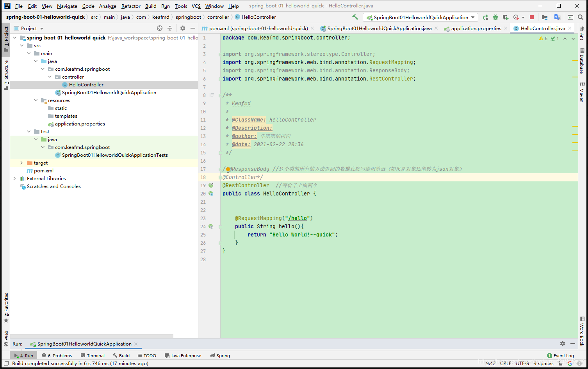
Task: Collapse the controller package node
Action: click(50, 77)
